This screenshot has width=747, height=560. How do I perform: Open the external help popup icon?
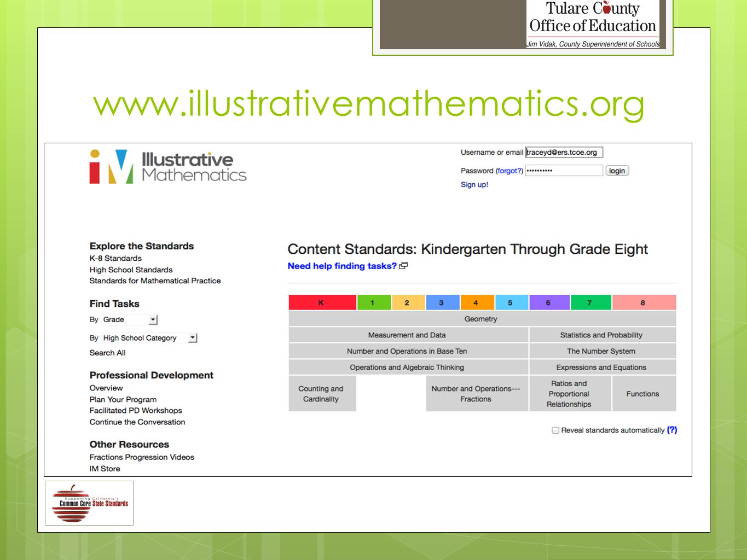pos(403,266)
